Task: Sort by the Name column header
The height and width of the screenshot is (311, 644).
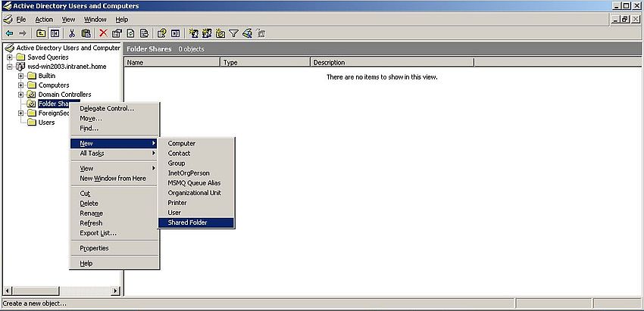Action: point(172,63)
